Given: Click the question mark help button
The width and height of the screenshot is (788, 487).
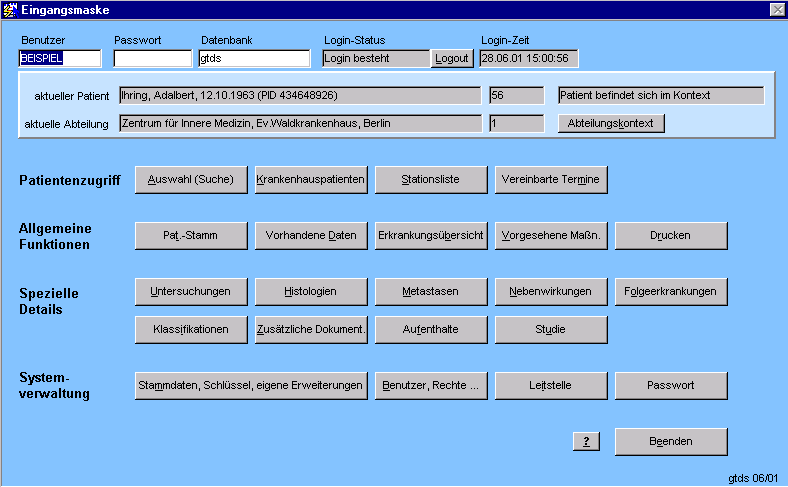Looking at the screenshot, I should (585, 441).
